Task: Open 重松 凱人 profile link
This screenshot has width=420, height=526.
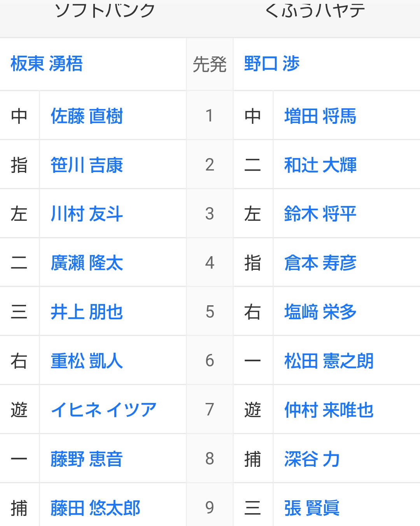Action: (87, 361)
